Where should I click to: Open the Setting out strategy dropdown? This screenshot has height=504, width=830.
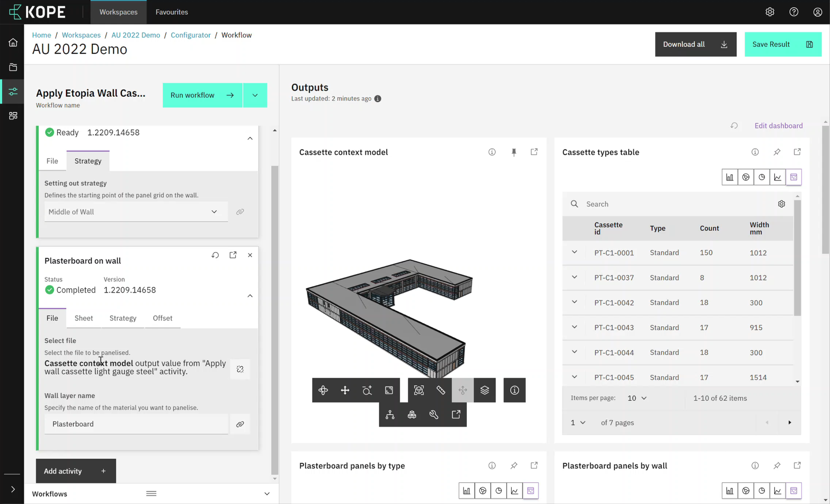(136, 212)
